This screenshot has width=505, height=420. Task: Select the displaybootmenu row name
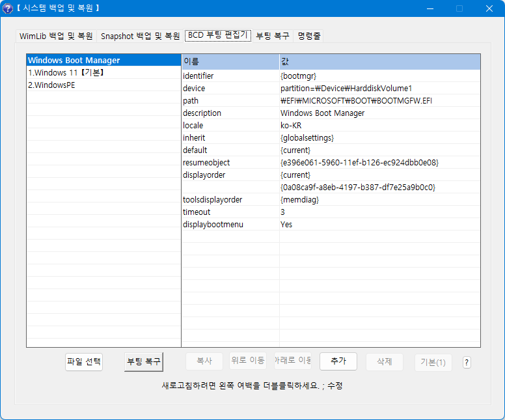213,225
